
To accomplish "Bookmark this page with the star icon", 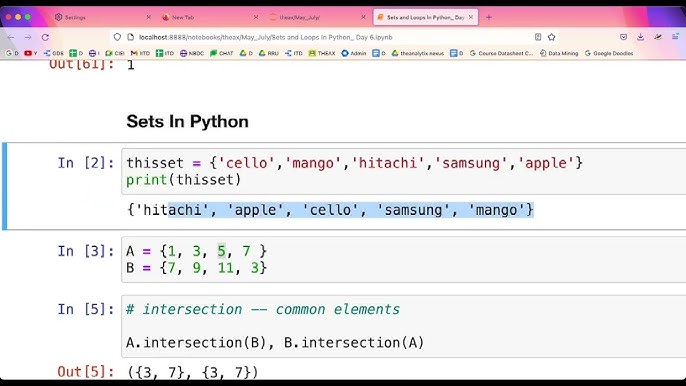I will (551, 37).
